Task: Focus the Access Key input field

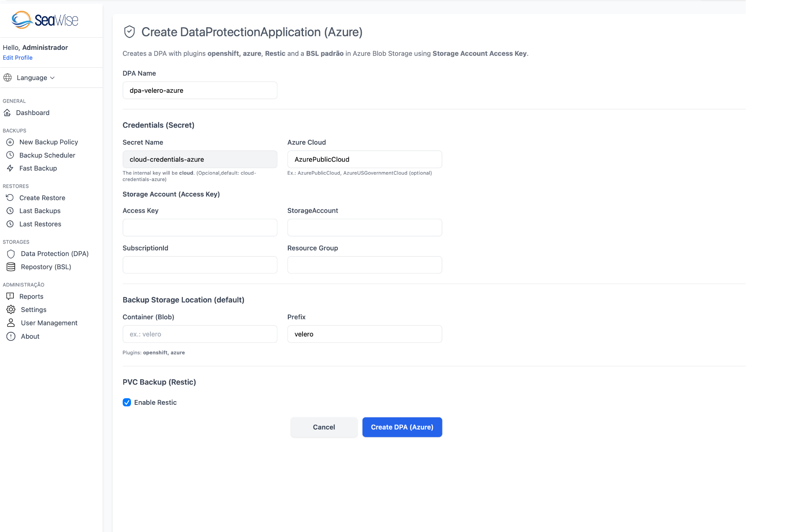Action: tap(200, 228)
